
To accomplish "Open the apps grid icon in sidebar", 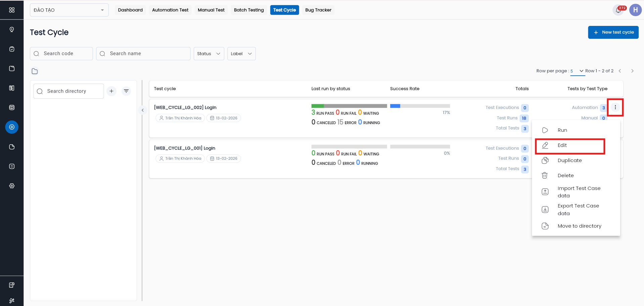I will (x=12, y=10).
